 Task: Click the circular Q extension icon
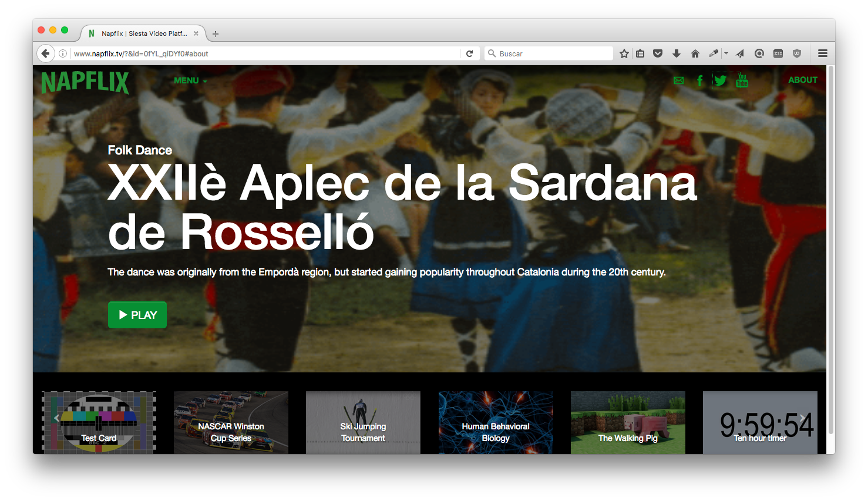coord(759,53)
